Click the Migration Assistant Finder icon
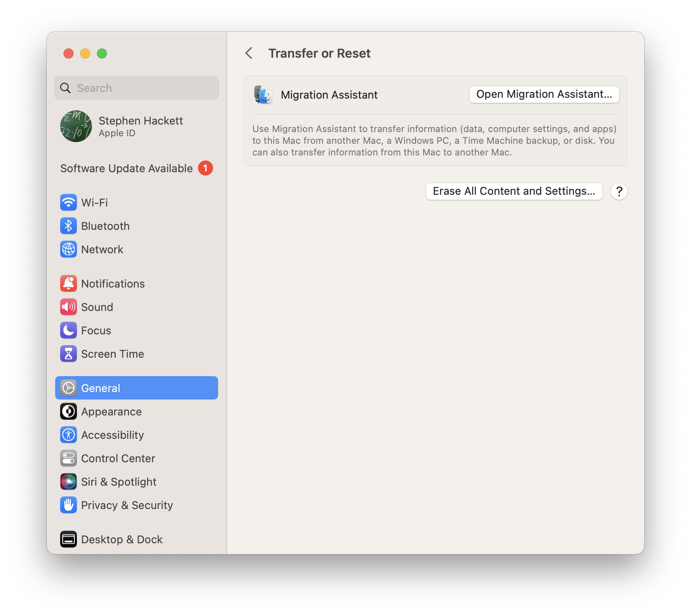This screenshot has height=616, width=691. [263, 95]
